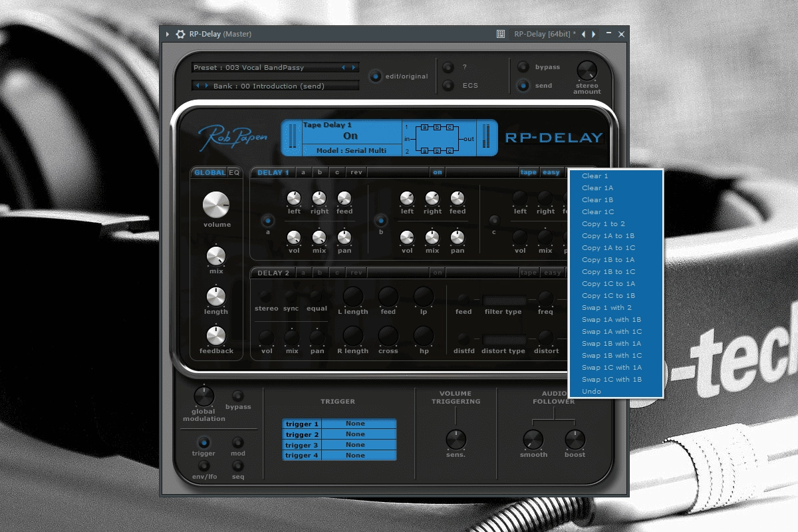The height and width of the screenshot is (532, 798).
Task: Click delay line a 'pan' knob
Action: pos(344,237)
